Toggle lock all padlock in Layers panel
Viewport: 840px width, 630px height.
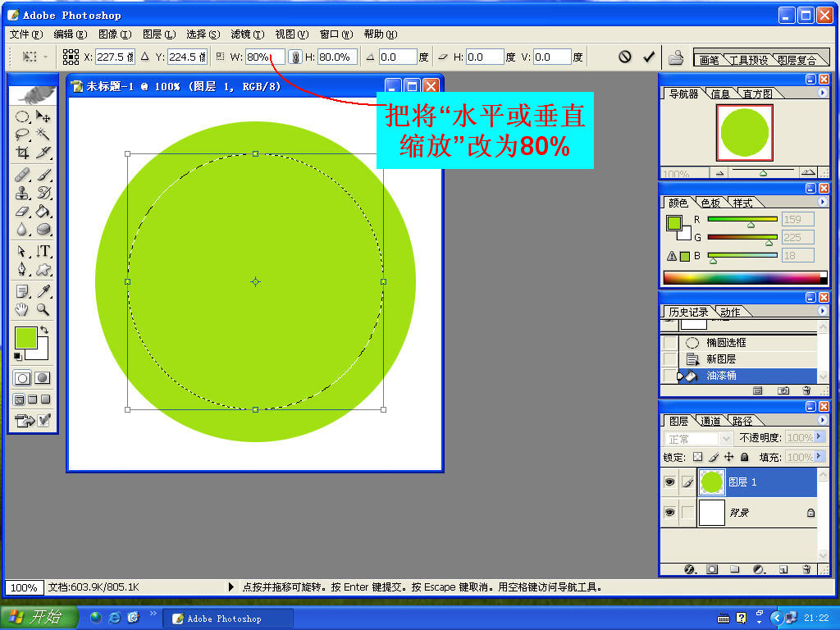[745, 457]
